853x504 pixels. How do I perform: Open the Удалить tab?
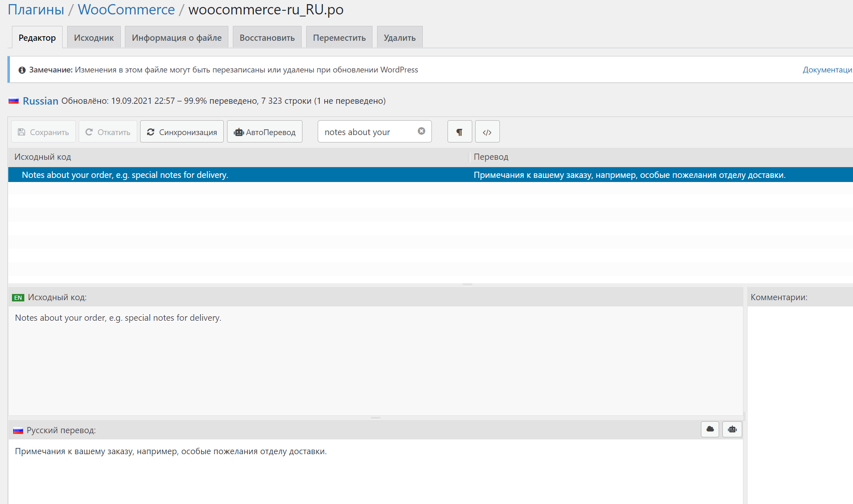tap(399, 37)
